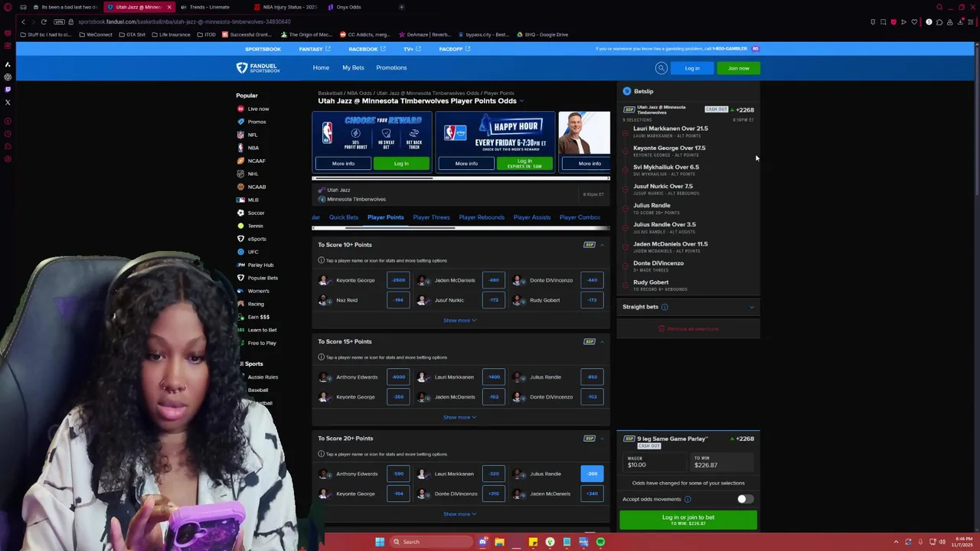This screenshot has height=551, width=980.
Task: Select Jaden McDaniels 10+ points -480 odds
Action: coord(494,280)
